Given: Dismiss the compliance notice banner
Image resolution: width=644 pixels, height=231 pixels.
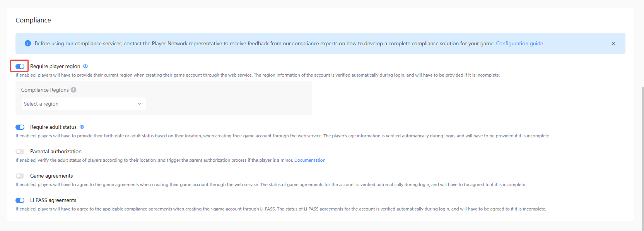Looking at the screenshot, I should pos(613,43).
